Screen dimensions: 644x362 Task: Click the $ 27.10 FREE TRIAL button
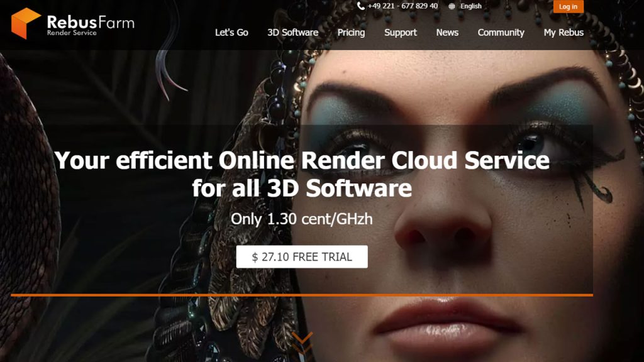302,257
